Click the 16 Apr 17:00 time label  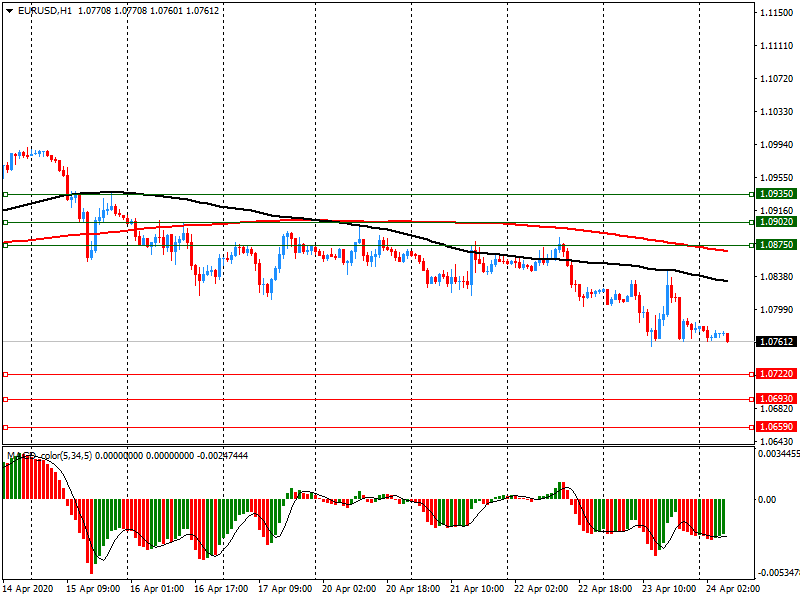pos(221,589)
